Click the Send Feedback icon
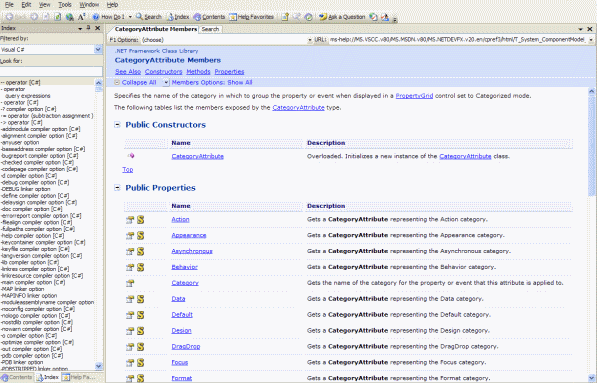The width and height of the screenshot is (597, 383). tap(385, 17)
